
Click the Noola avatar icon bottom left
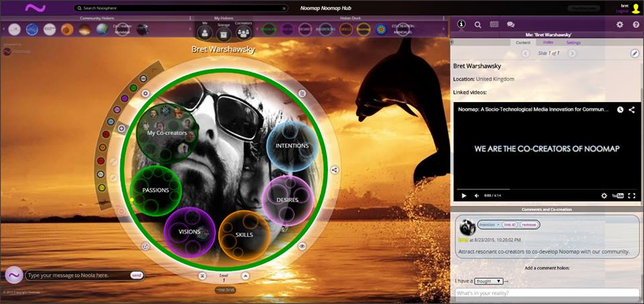pyautogui.click(x=14, y=275)
